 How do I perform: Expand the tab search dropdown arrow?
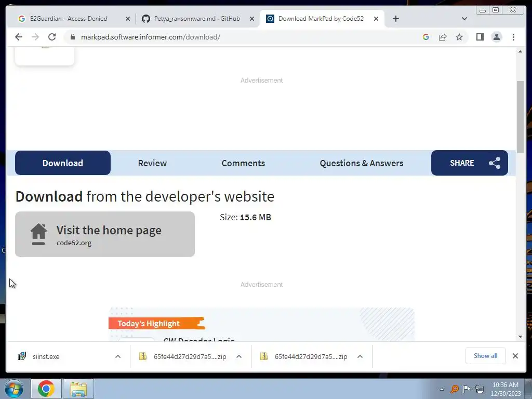tap(464, 19)
